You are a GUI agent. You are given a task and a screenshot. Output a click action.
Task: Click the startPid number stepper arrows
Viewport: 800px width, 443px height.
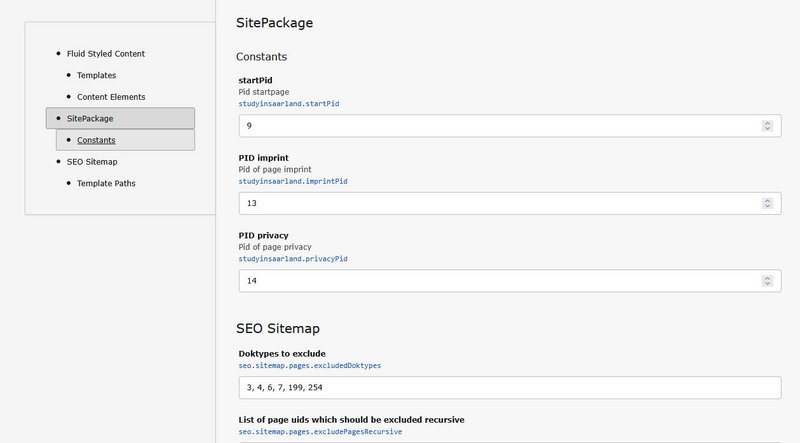coord(767,126)
